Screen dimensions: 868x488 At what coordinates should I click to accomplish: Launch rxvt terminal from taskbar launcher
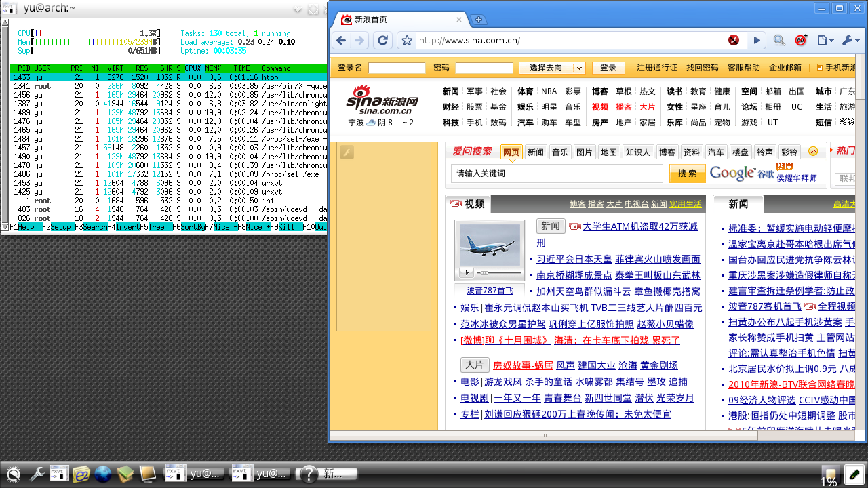(59, 474)
